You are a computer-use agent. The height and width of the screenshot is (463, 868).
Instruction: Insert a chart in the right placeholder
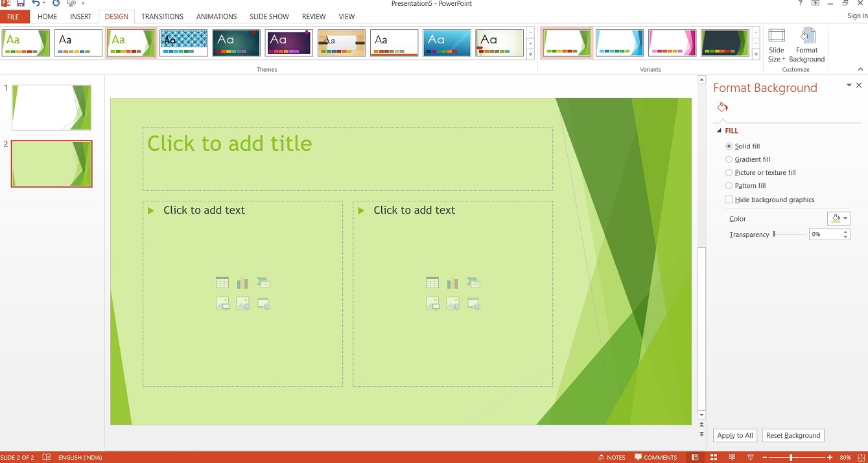click(452, 283)
